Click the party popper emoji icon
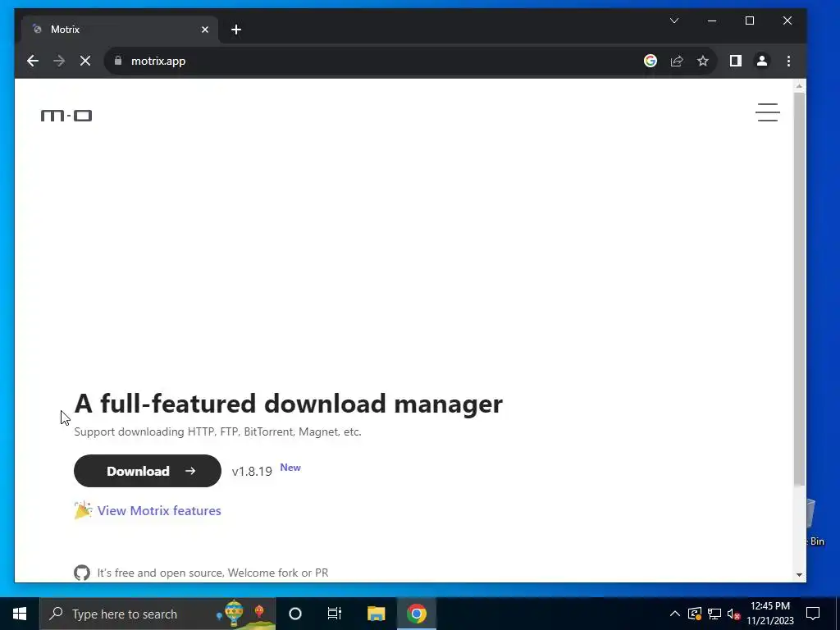The width and height of the screenshot is (840, 630). pyautogui.click(x=83, y=510)
